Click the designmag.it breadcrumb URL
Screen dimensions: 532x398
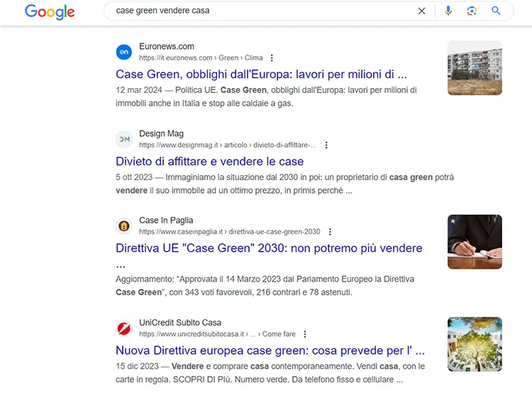click(x=228, y=145)
